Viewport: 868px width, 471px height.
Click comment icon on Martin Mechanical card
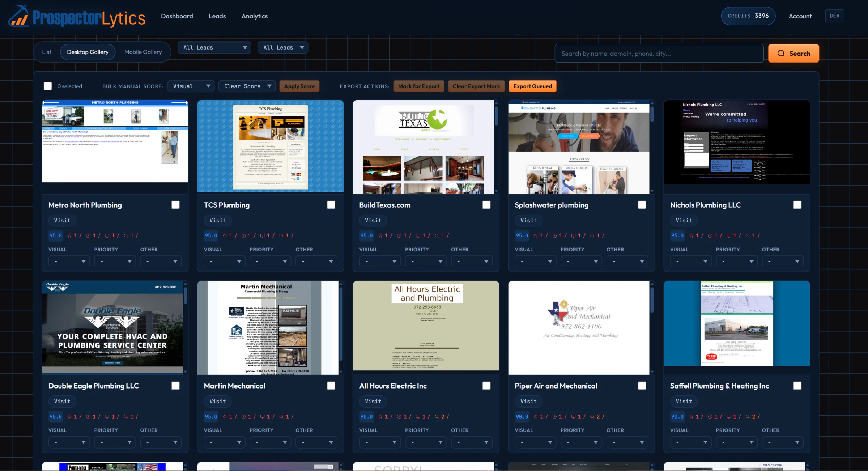coord(263,417)
